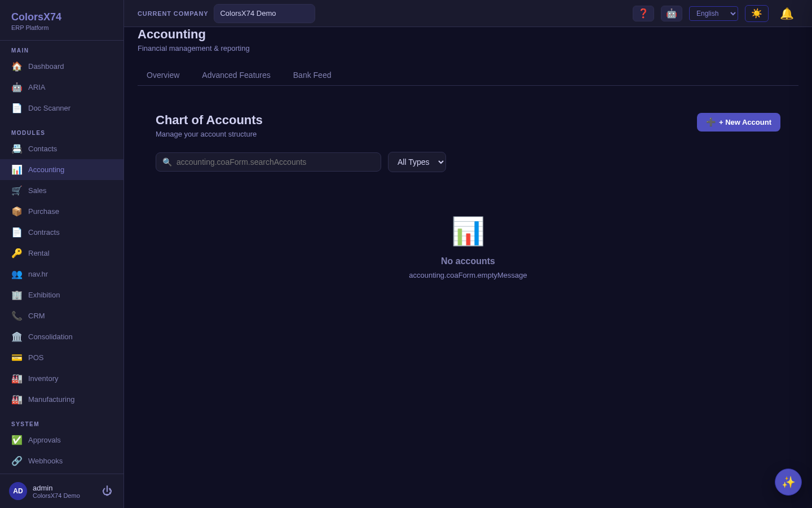The height and width of the screenshot is (508, 812).
Task: Open the All Types filter dropdown
Action: click(417, 162)
